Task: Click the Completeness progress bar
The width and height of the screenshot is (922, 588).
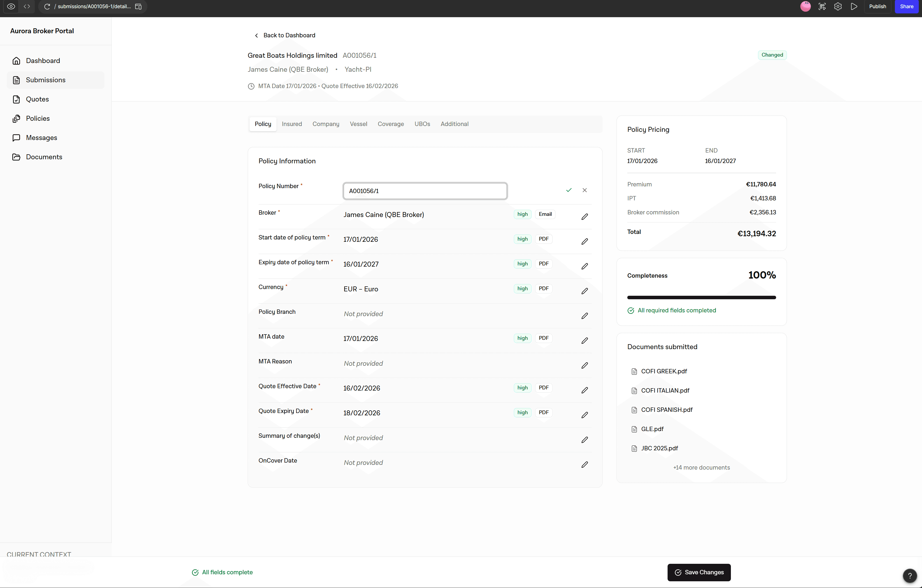Action: tap(701, 297)
